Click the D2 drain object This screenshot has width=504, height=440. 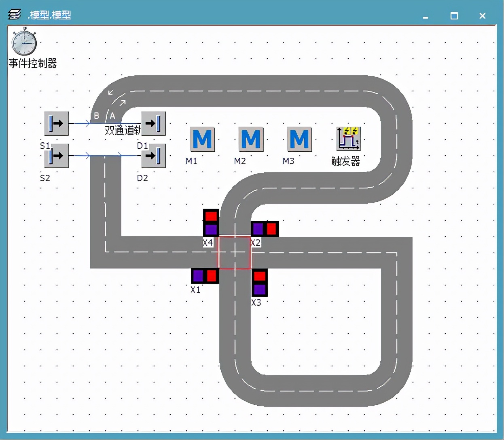pyautogui.click(x=153, y=156)
